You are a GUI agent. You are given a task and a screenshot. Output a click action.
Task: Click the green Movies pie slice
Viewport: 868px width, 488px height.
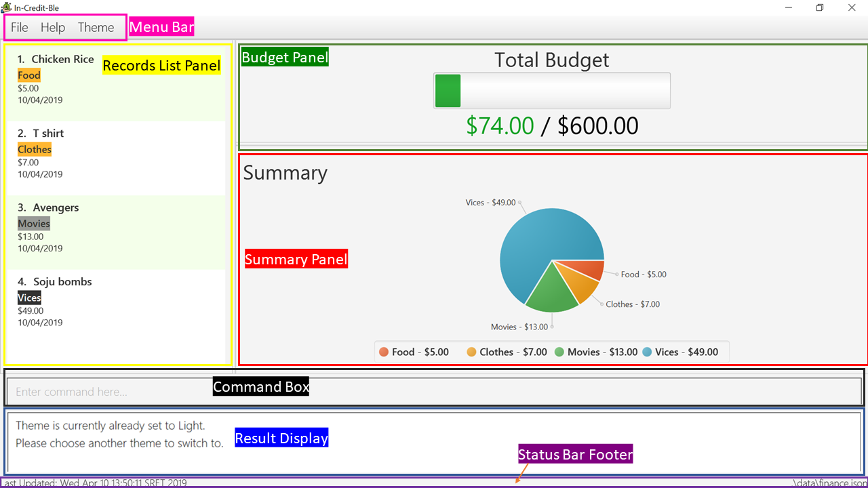553,293
